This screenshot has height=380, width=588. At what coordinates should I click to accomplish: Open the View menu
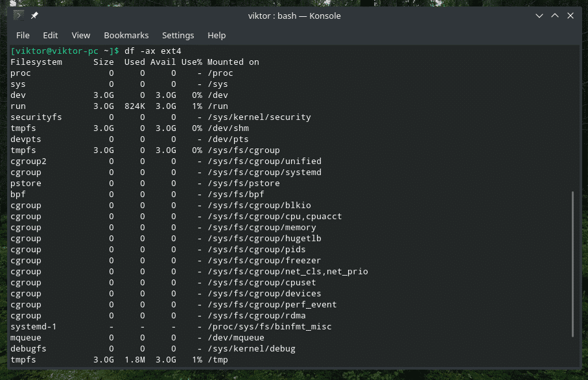81,35
